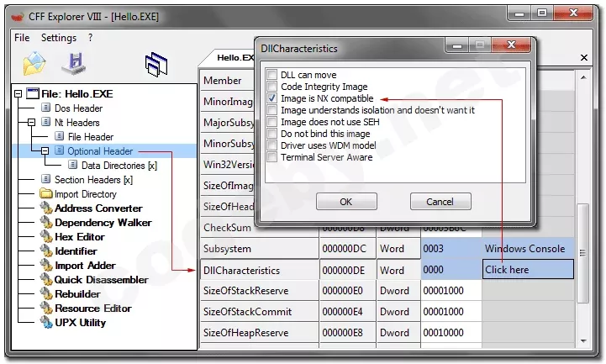The width and height of the screenshot is (606, 364).
Task: Click the File Header tree icon
Action: click(59, 136)
